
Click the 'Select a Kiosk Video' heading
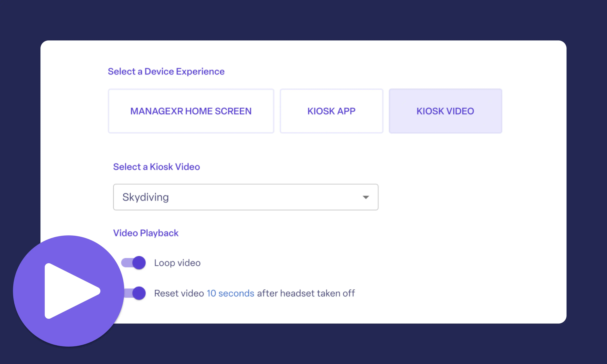click(156, 167)
